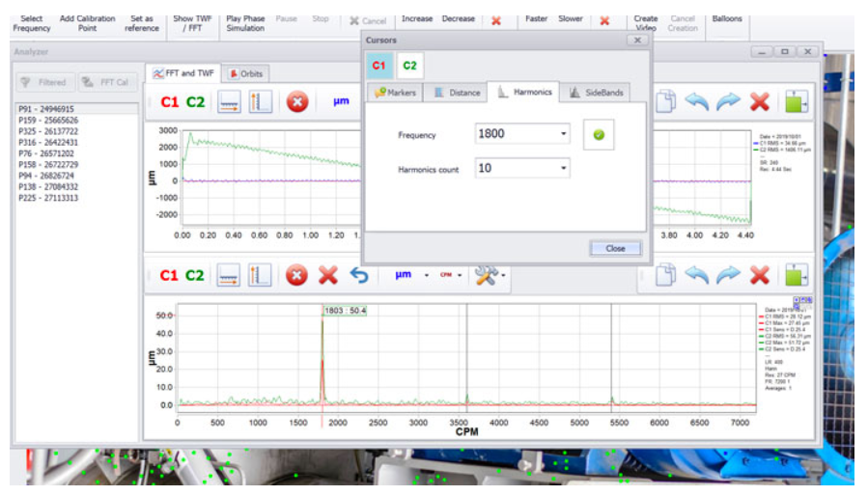868x496 pixels.
Task: Click the copy icon in the upper right toolbar
Action: tap(666, 102)
